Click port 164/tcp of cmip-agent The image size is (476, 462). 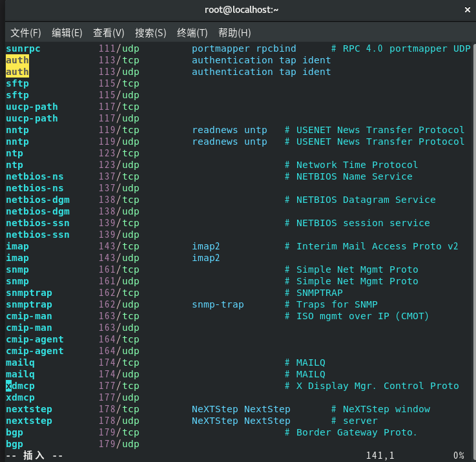[119, 340]
